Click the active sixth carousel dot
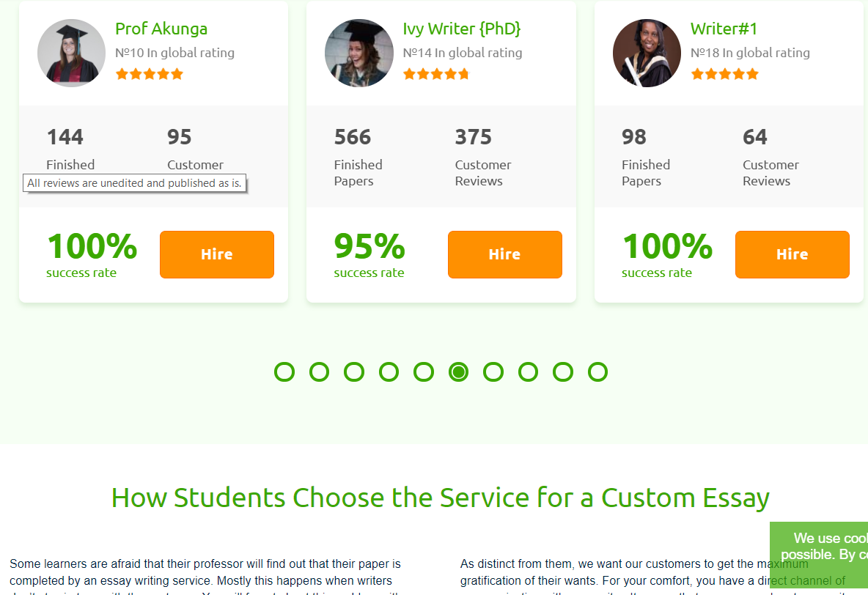Image resolution: width=868 pixels, height=595 pixels. click(458, 372)
